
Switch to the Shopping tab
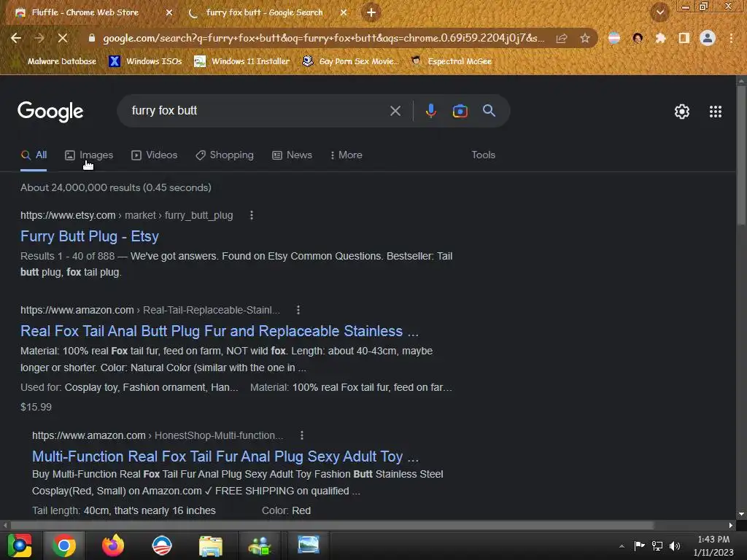(x=225, y=155)
